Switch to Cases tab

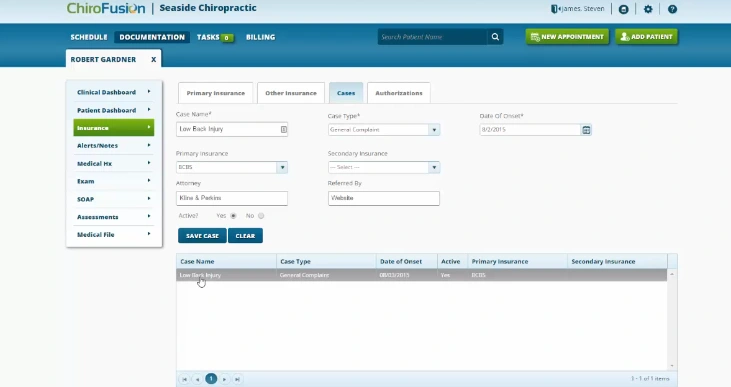pos(346,93)
